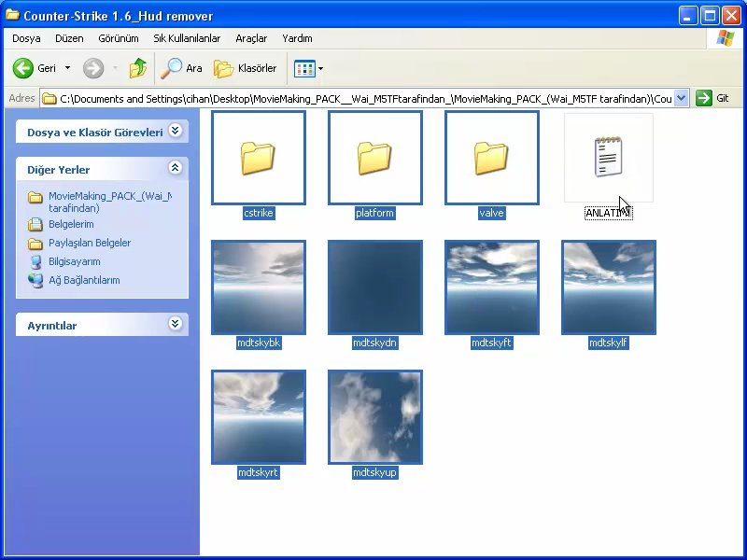Click the mdtskybk file name label
747x560 pixels.
[x=259, y=343]
